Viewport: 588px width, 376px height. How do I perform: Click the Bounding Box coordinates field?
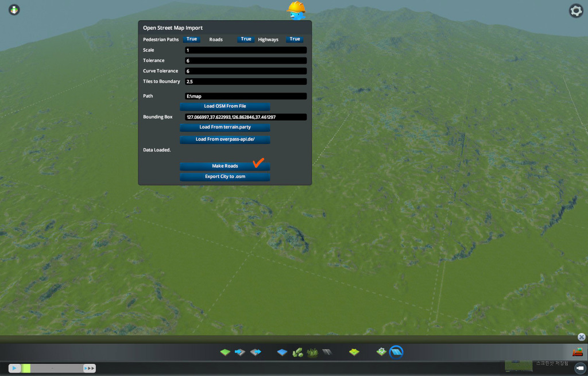click(246, 117)
